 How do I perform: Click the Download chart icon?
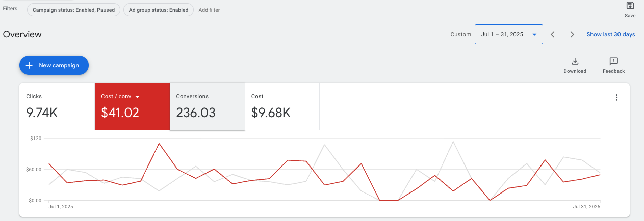(575, 62)
